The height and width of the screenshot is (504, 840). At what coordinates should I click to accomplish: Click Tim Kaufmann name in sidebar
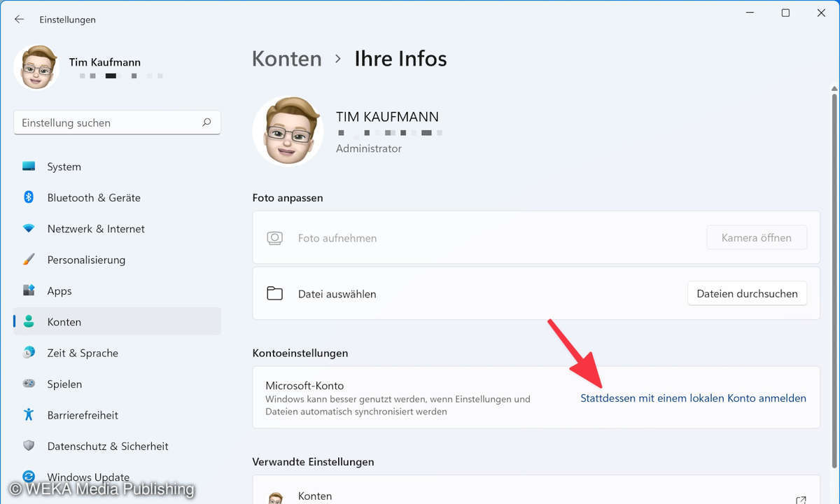click(105, 62)
